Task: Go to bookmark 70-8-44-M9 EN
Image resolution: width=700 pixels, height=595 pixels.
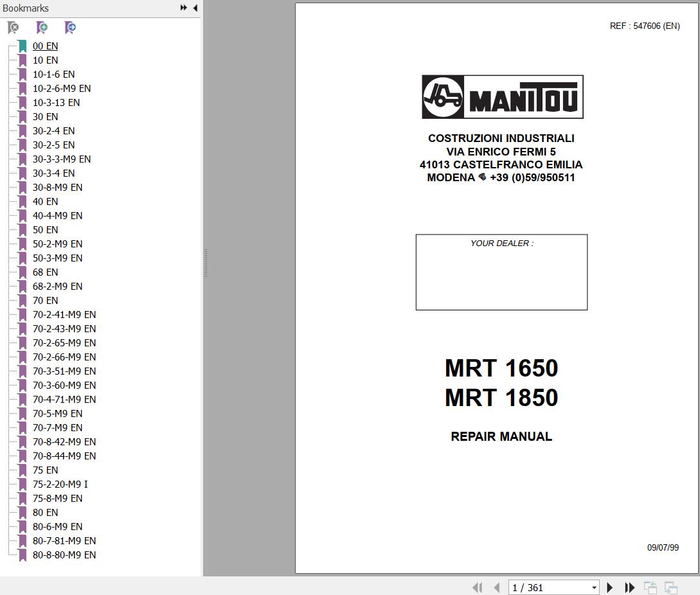Action: tap(64, 456)
